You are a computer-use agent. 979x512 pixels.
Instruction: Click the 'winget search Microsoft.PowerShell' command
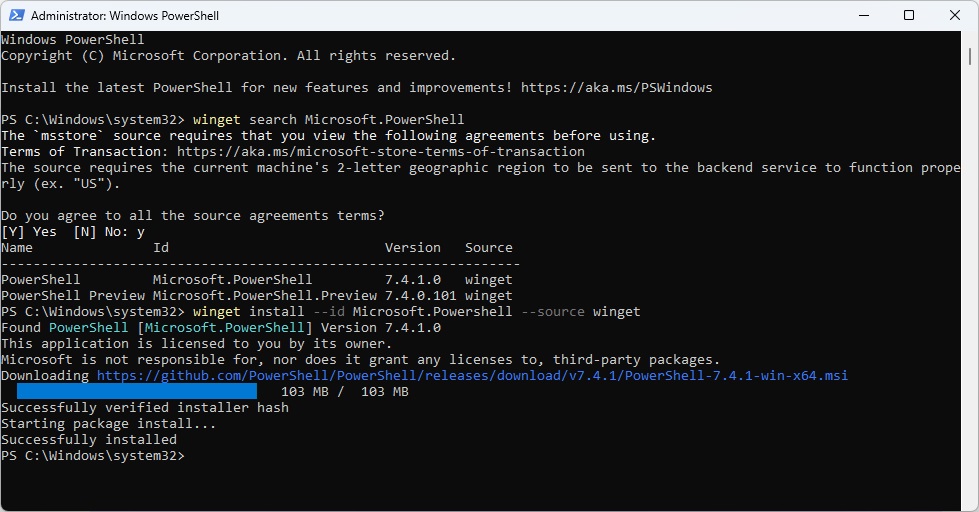[328, 119]
